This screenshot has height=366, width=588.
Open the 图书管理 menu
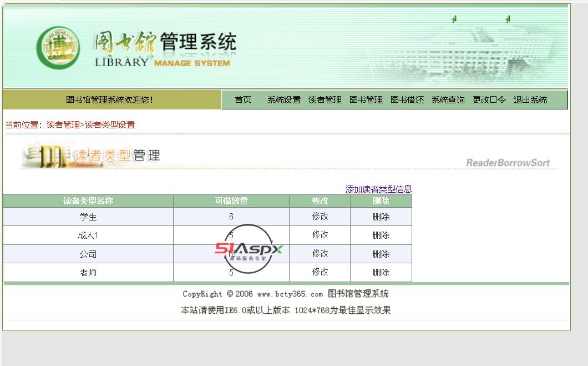click(x=366, y=100)
